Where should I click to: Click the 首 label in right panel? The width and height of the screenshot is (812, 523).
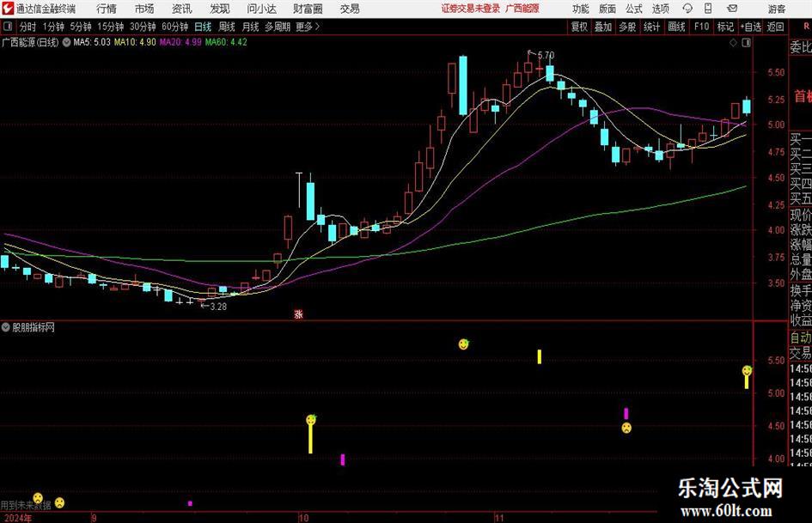(x=801, y=97)
